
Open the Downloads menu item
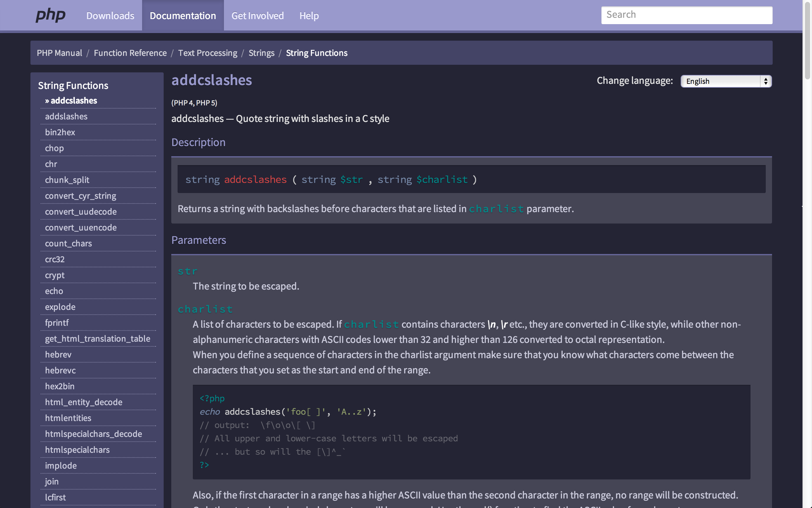pyautogui.click(x=110, y=16)
